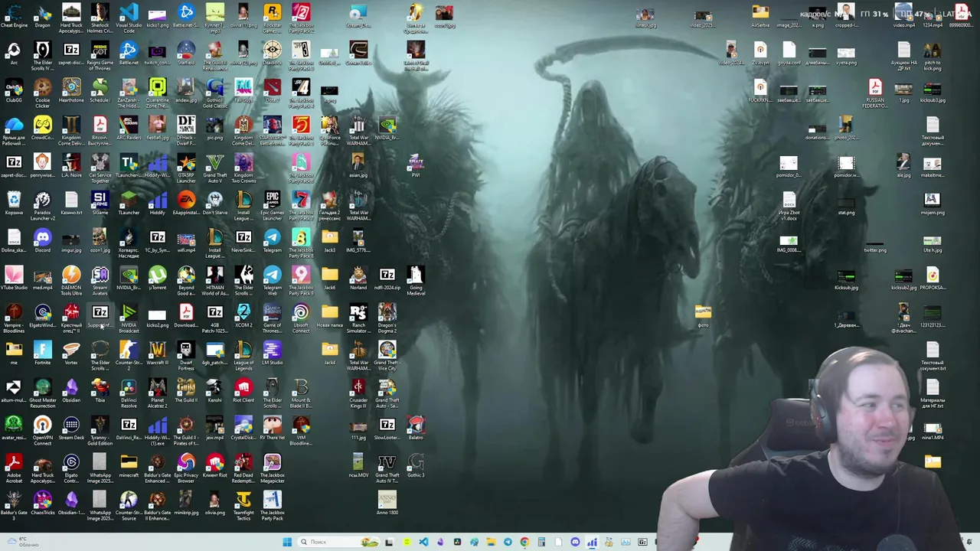This screenshot has height=551, width=980.
Task: Select the asian.jpg image file
Action: click(x=358, y=163)
